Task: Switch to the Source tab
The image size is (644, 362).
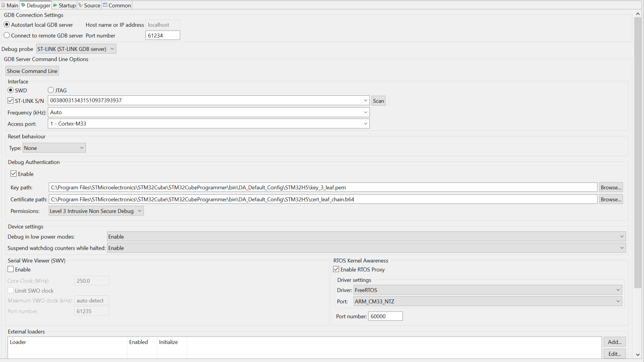Action: click(x=89, y=5)
